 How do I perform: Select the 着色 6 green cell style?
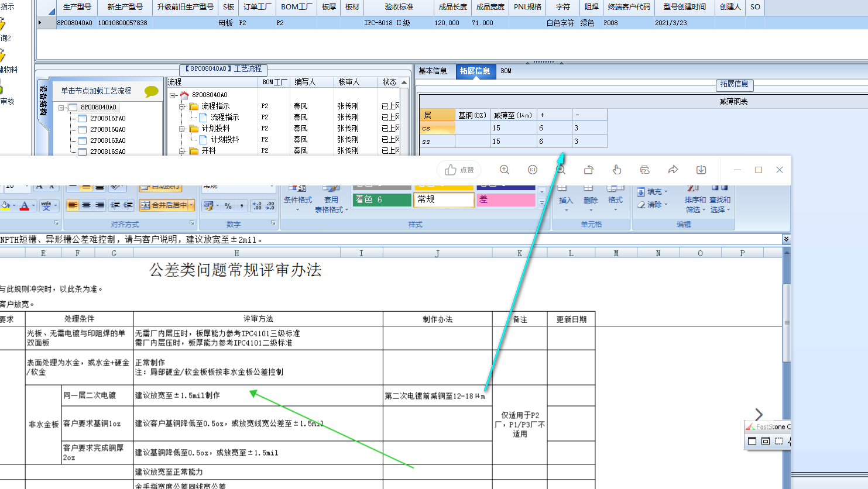(382, 199)
